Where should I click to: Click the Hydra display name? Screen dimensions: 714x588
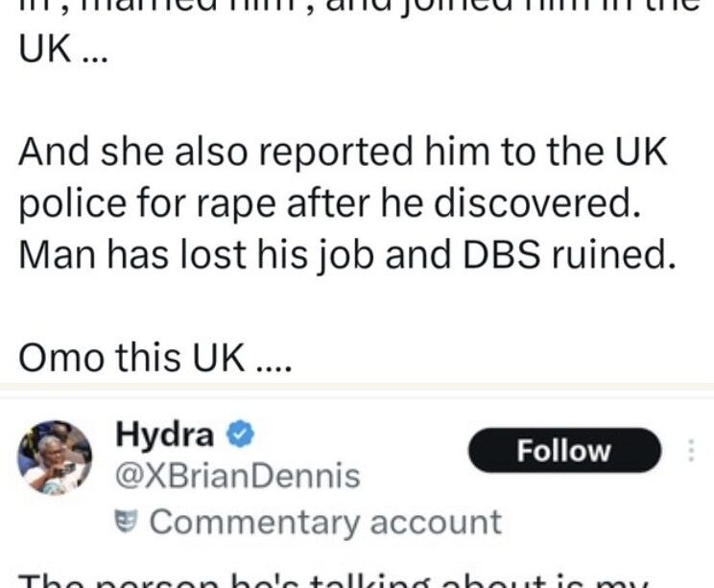(x=164, y=435)
